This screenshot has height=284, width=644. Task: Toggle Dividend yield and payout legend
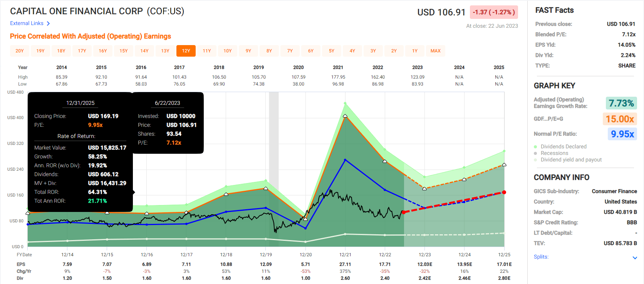point(567,160)
